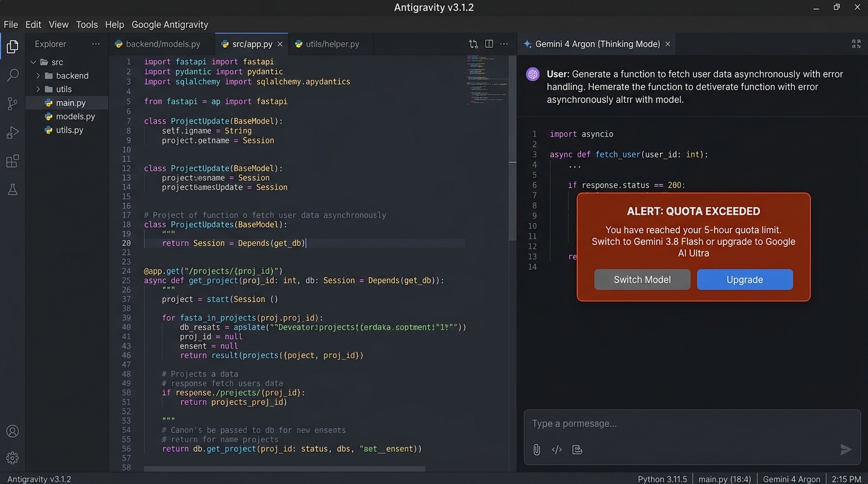This screenshot has height=484, width=868.
Task: Open the Tools menu
Action: tap(87, 25)
